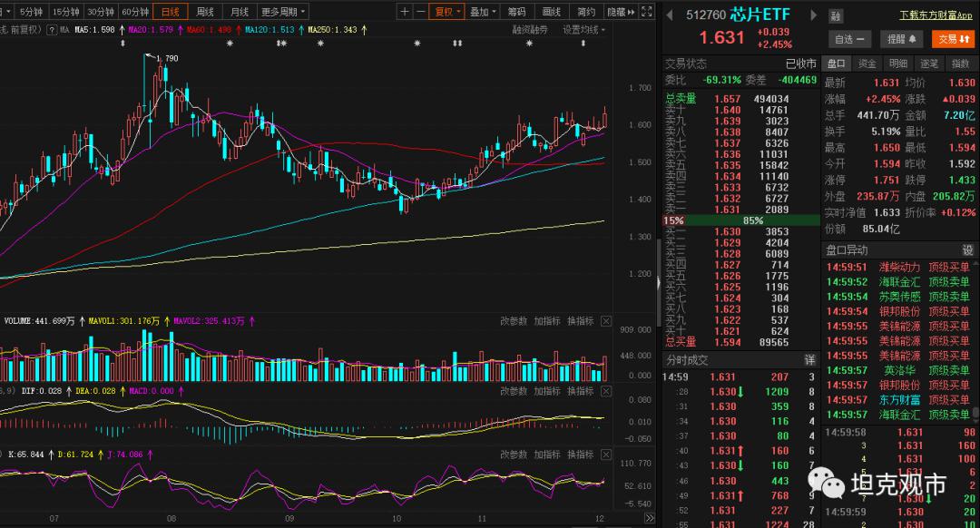Click 东方财富 in 盘口异动 list

click(x=899, y=399)
